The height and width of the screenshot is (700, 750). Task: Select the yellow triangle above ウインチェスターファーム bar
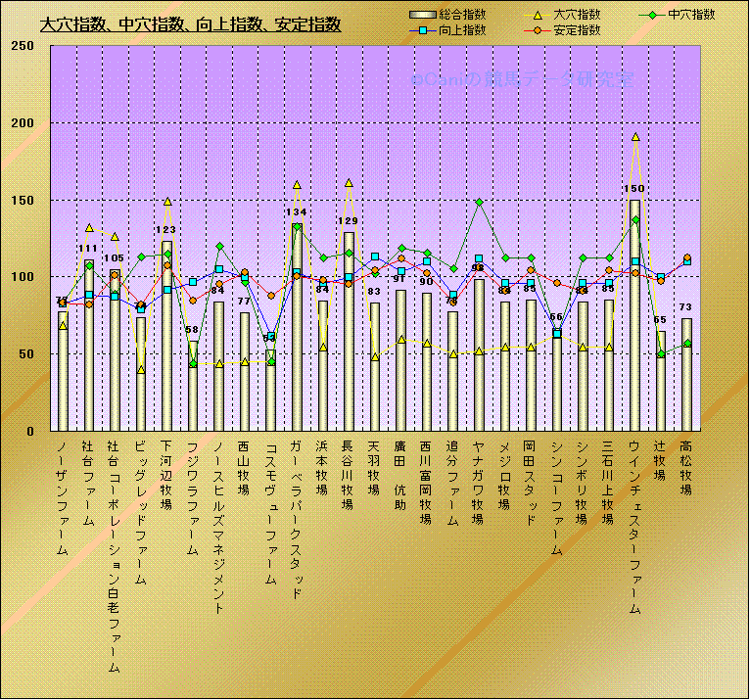point(634,138)
